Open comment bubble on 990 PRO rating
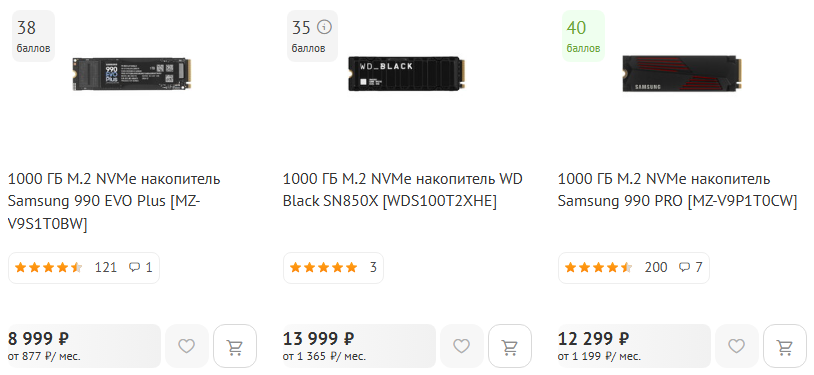 [691, 267]
